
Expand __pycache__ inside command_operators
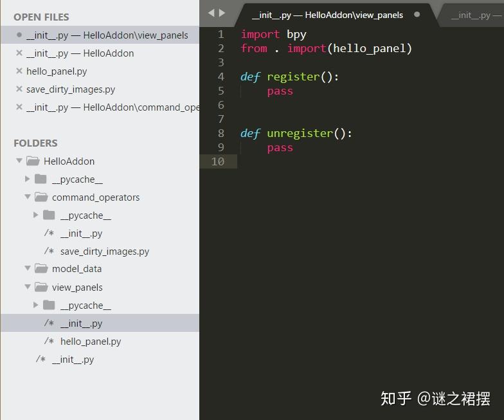[36, 215]
